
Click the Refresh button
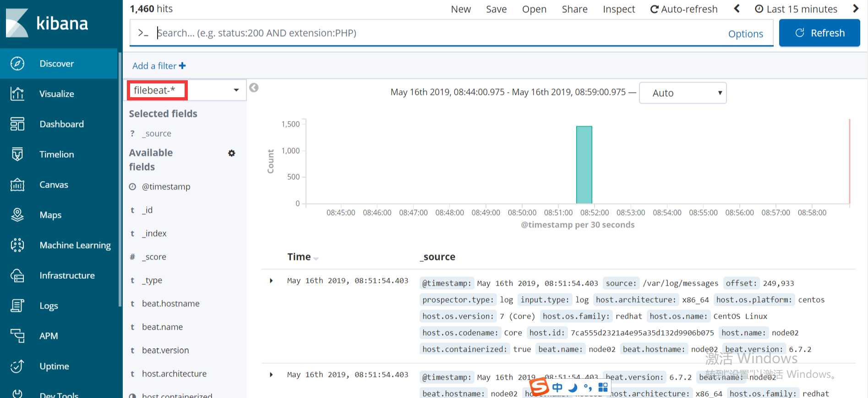[x=819, y=33]
